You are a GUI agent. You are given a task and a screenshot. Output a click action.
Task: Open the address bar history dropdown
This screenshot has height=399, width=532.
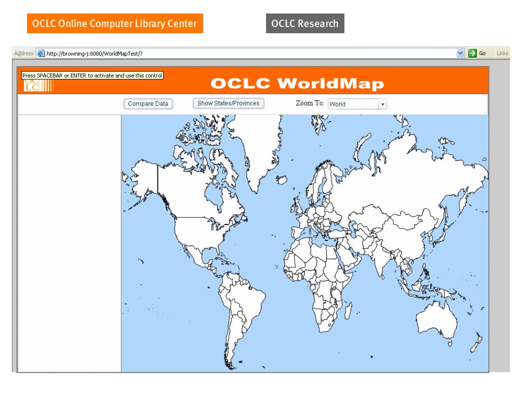click(460, 54)
